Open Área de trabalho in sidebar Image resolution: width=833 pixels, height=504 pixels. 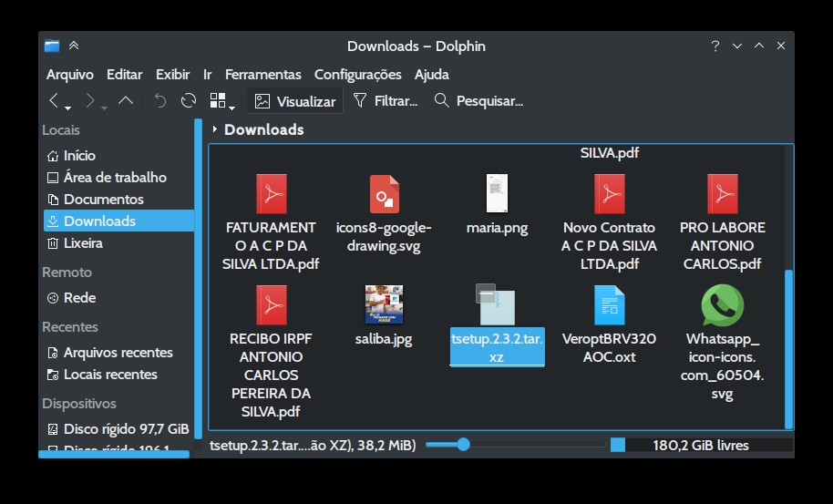(118, 178)
